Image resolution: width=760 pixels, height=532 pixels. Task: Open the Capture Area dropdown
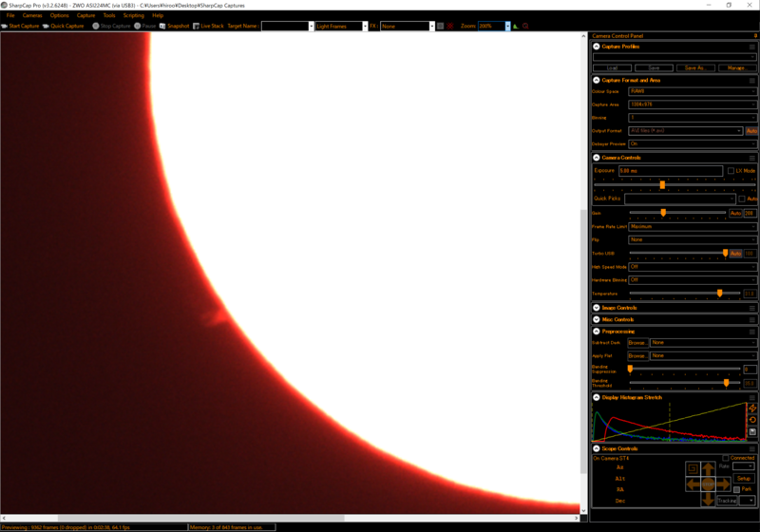[693, 104]
